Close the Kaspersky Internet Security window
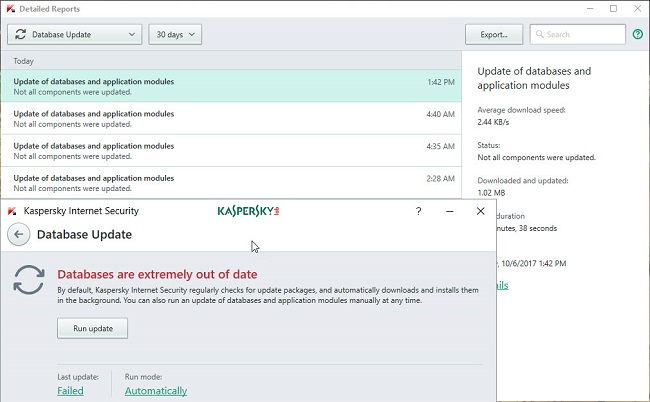The image size is (650, 402). tap(481, 212)
